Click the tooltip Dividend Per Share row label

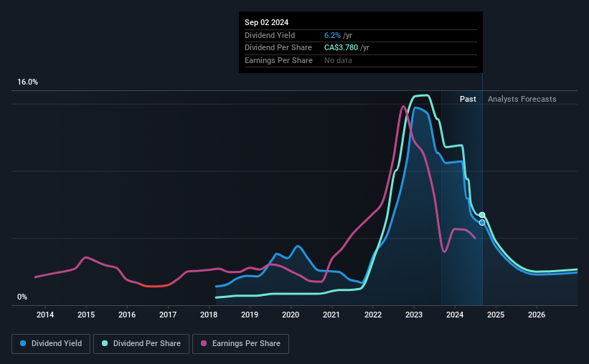click(278, 48)
